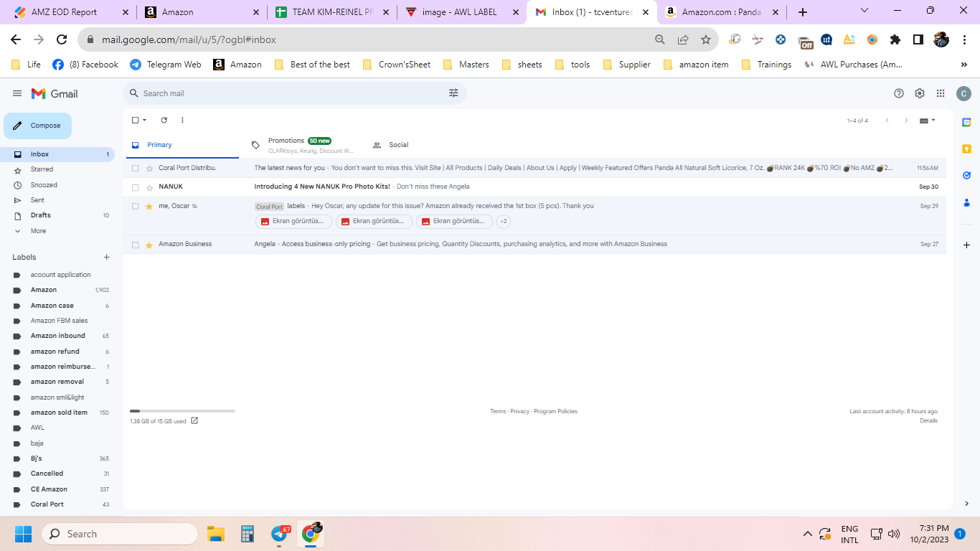
Task: Open Chrome tab search chevron
Action: pyautogui.click(x=864, y=11)
